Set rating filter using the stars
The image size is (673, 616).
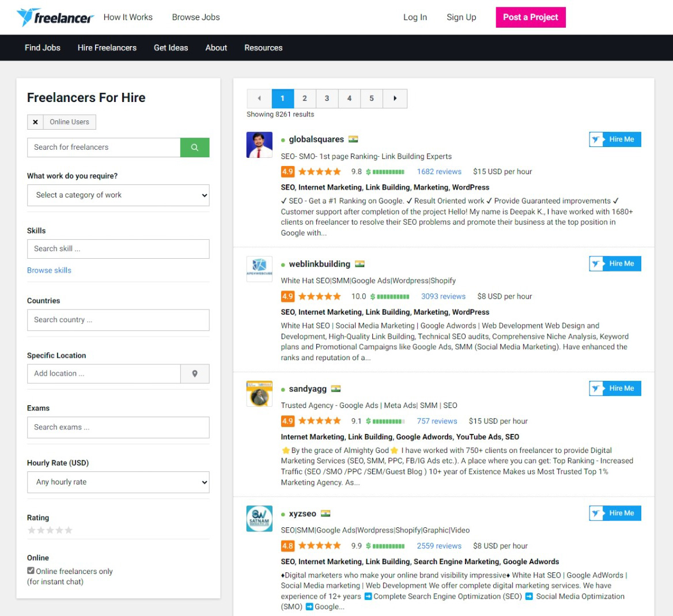click(x=50, y=530)
